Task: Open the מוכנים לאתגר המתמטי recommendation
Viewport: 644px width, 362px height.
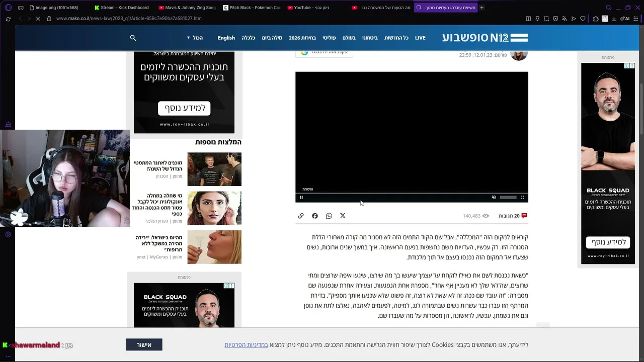Action: (x=158, y=166)
